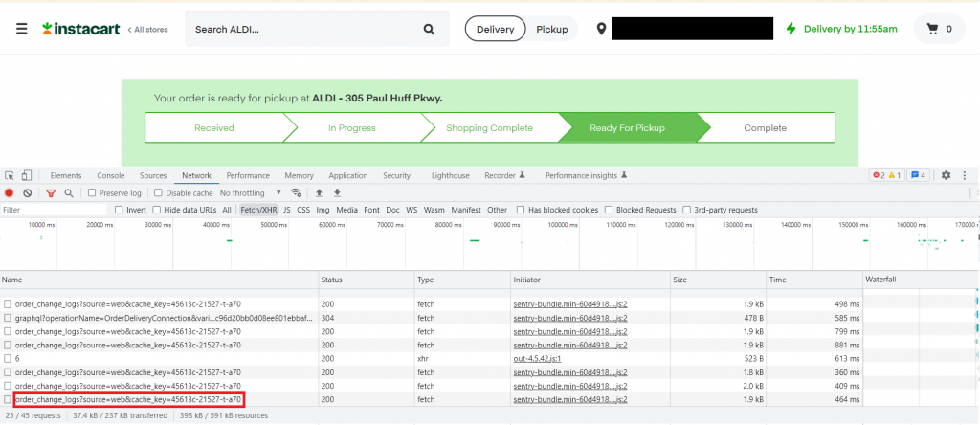Open the Security tab
This screenshot has height=425, width=980.
tap(397, 175)
